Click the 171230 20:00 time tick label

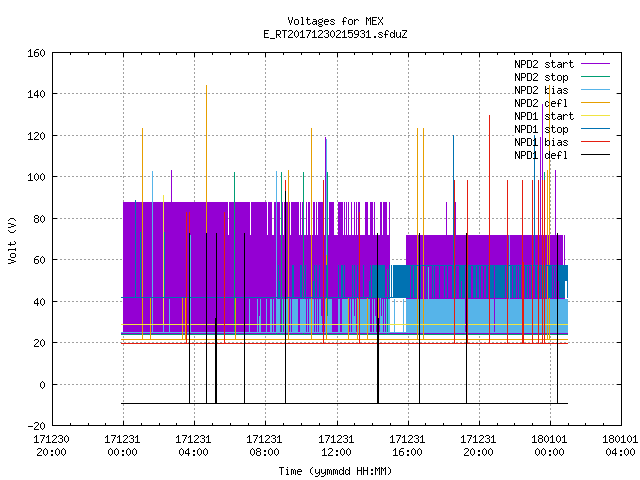[x=51, y=446]
